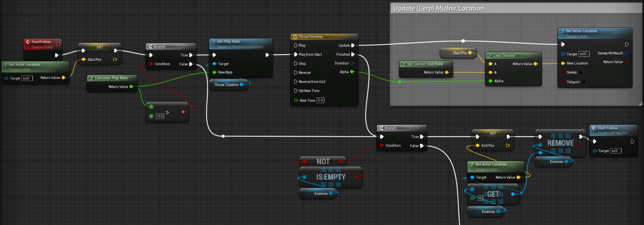The width and height of the screenshot is (644, 225).
Task: Click the New Time value field
Action: pos(320,100)
